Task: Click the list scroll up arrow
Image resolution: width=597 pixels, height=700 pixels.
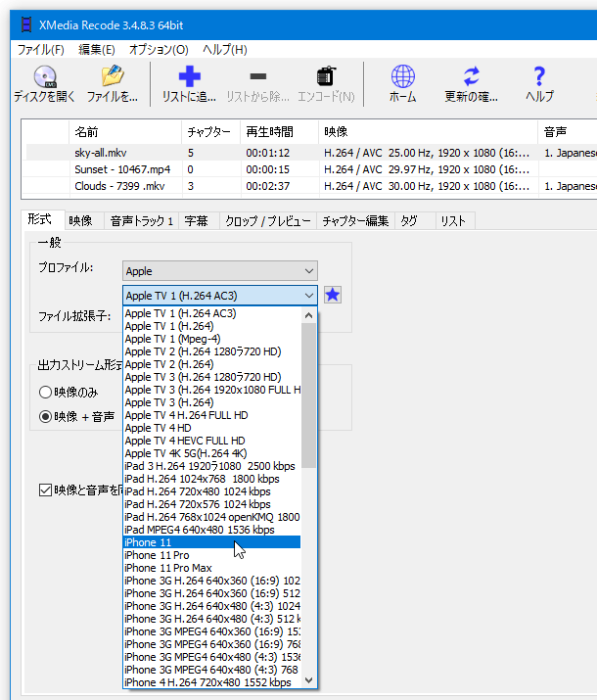Action: click(x=308, y=315)
